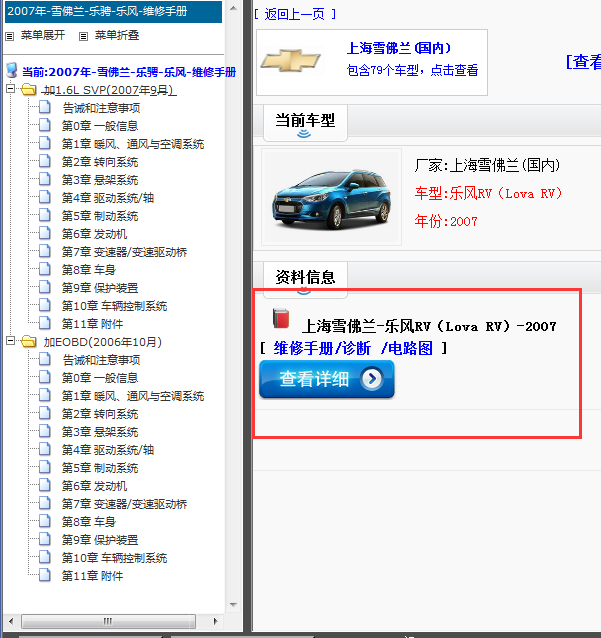Viewport: 601px width, 638px height.
Task: Click the 厂家:上海雪佛兰(国内) text
Action: 487,165
